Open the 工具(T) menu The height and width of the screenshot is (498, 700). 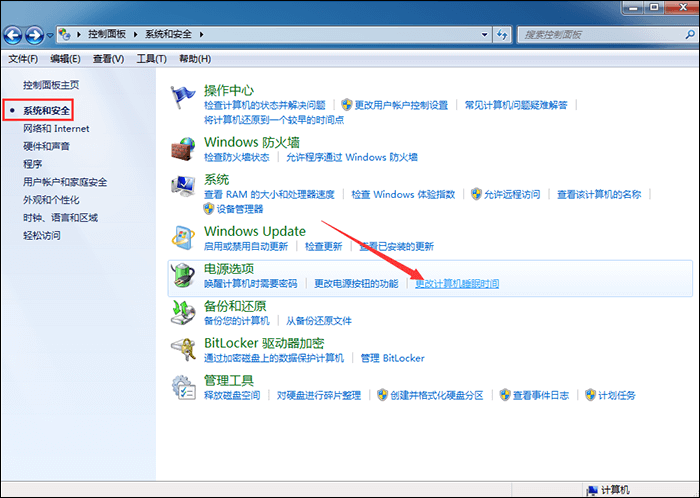click(152, 59)
